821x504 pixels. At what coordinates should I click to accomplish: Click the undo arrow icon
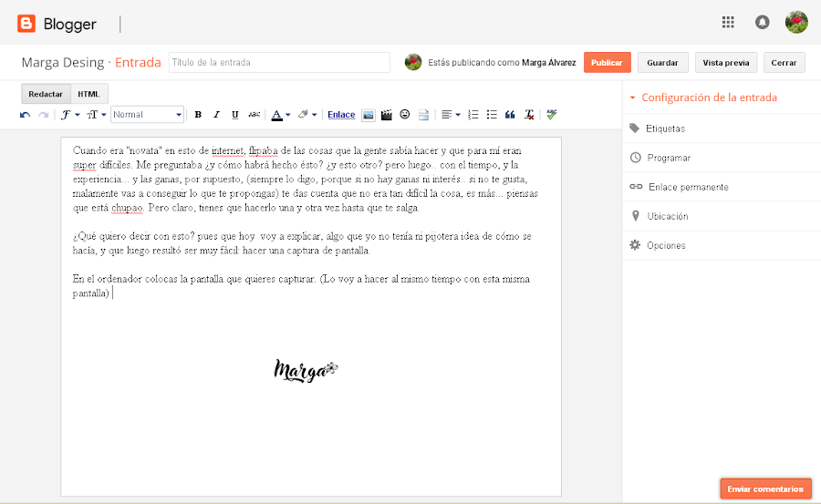(25, 115)
